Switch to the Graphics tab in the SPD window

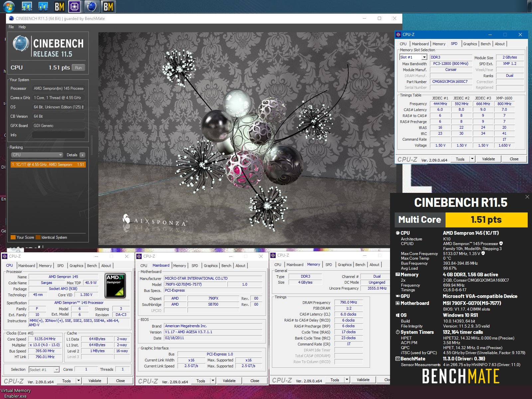pyautogui.click(x=470, y=44)
